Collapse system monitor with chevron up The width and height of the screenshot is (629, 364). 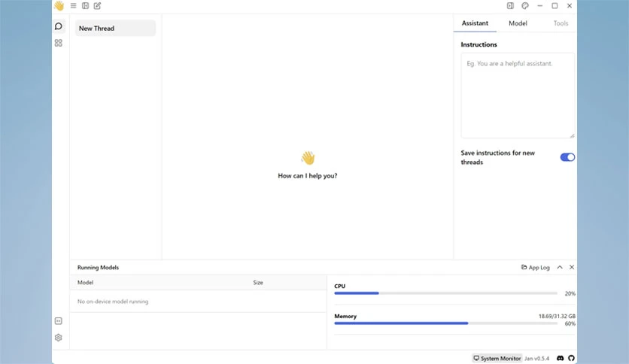560,268
